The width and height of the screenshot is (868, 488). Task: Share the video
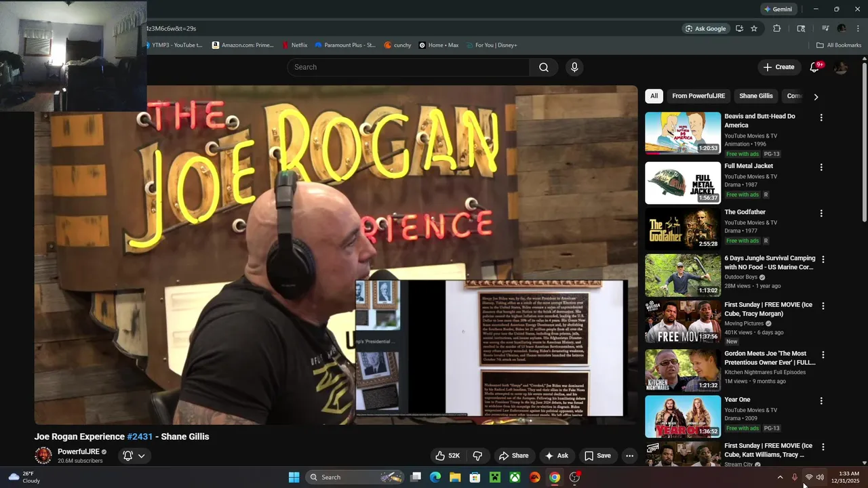click(x=513, y=455)
